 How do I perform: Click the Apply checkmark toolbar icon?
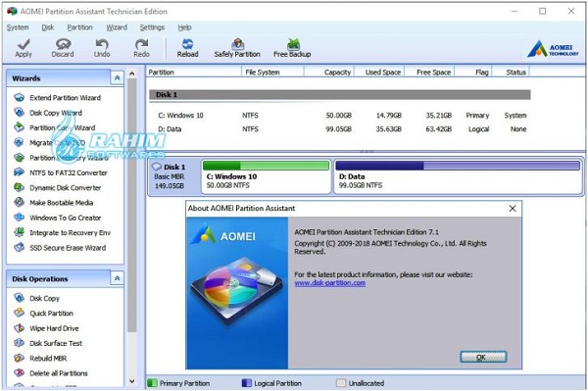pyautogui.click(x=24, y=44)
